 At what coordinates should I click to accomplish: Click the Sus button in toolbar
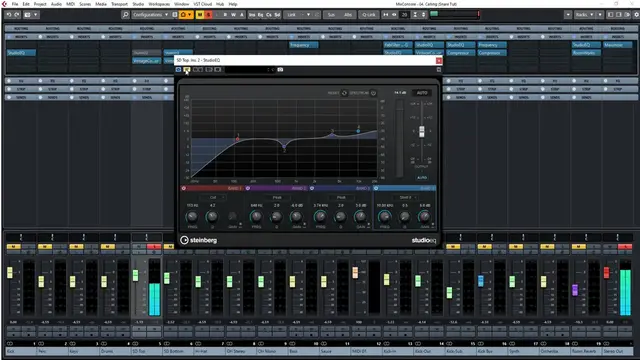331,15
